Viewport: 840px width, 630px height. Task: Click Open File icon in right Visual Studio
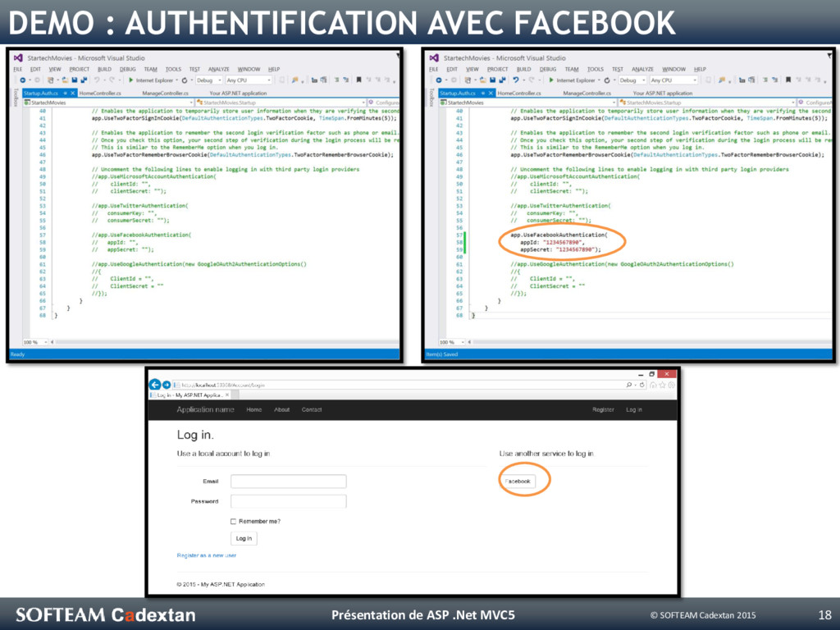[x=482, y=80]
